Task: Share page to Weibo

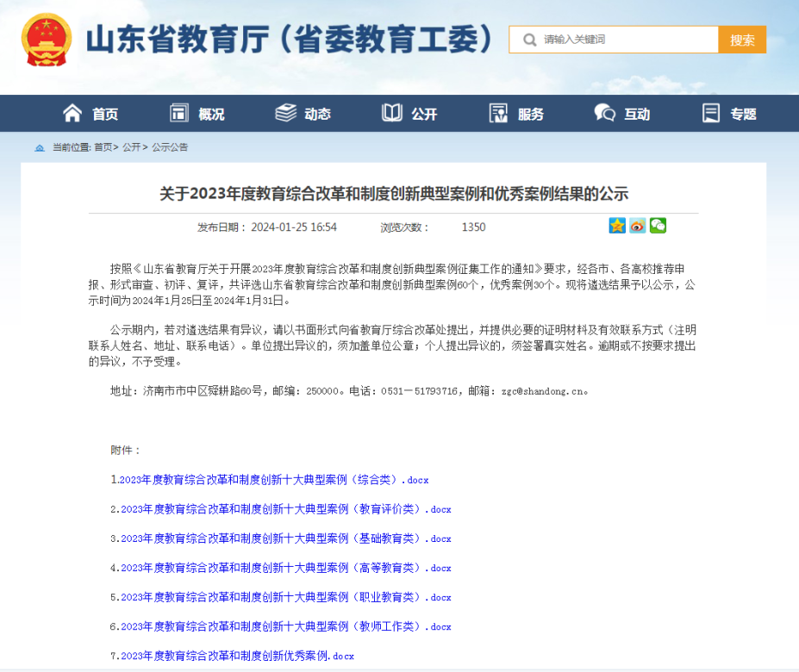Action: coord(637,226)
